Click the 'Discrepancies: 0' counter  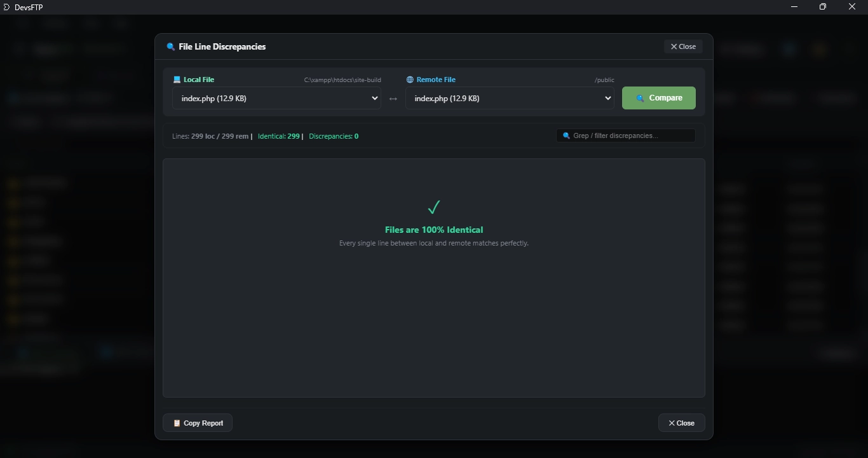[334, 136]
